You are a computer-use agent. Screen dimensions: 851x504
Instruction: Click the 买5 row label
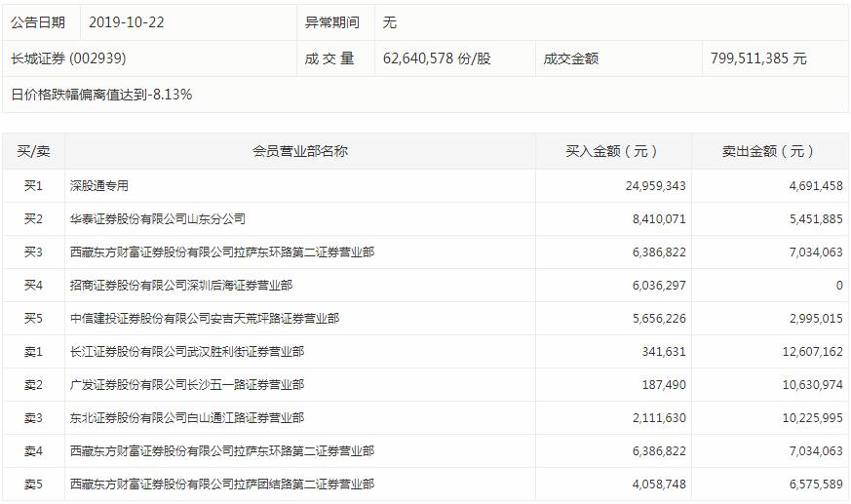33,318
